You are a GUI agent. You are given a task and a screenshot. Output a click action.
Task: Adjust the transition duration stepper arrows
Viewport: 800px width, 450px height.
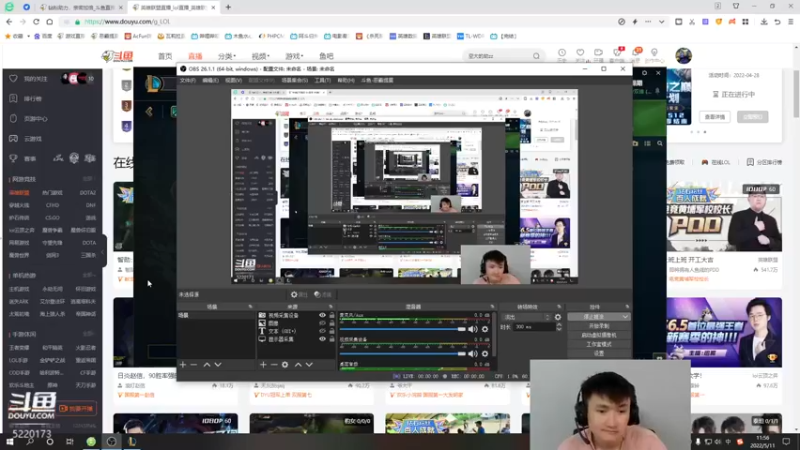point(559,327)
